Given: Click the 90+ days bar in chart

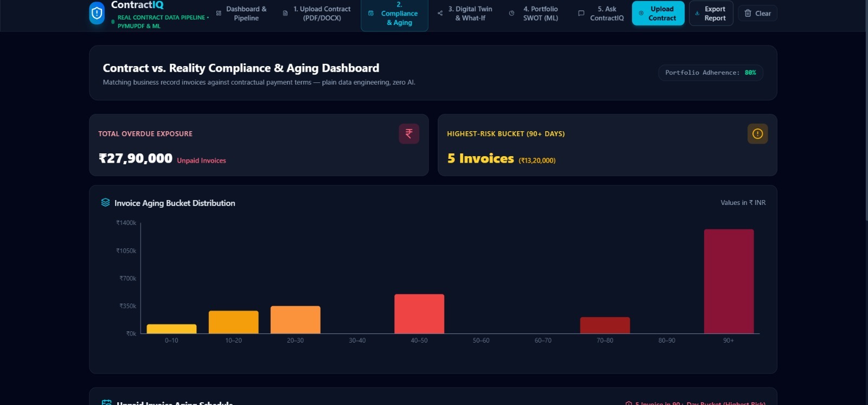Looking at the screenshot, I should [x=729, y=281].
